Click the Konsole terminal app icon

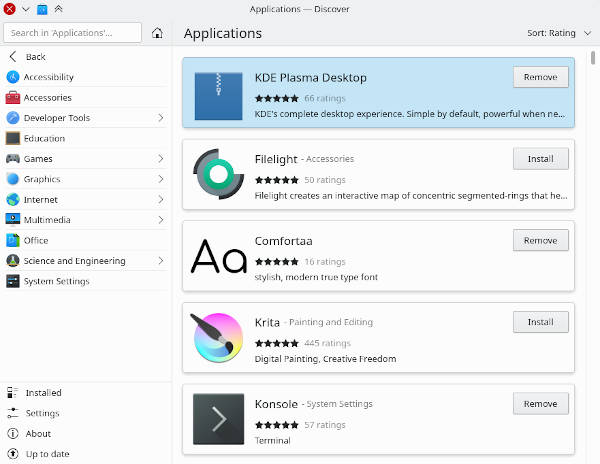click(218, 419)
